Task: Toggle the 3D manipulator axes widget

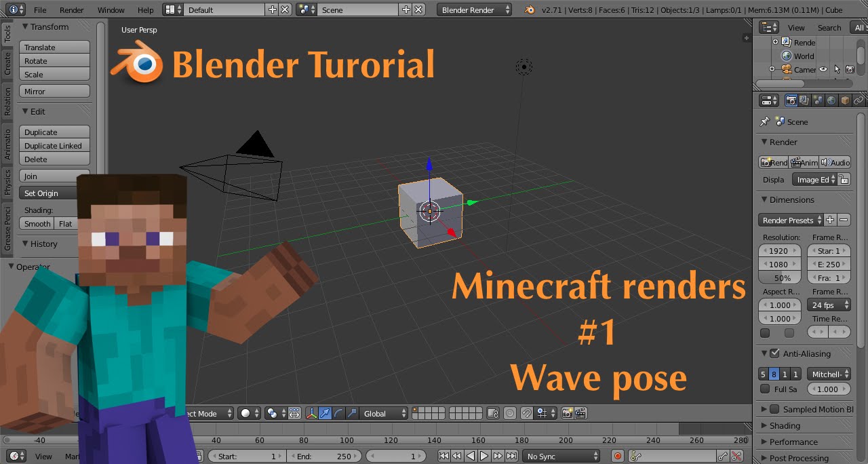Action: pos(312,413)
